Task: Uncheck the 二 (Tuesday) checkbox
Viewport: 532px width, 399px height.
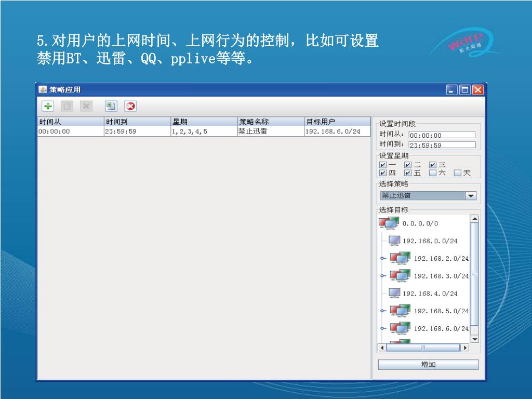Action: click(408, 165)
